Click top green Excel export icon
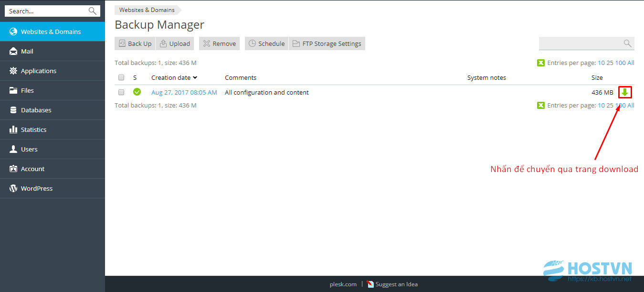 (x=541, y=63)
